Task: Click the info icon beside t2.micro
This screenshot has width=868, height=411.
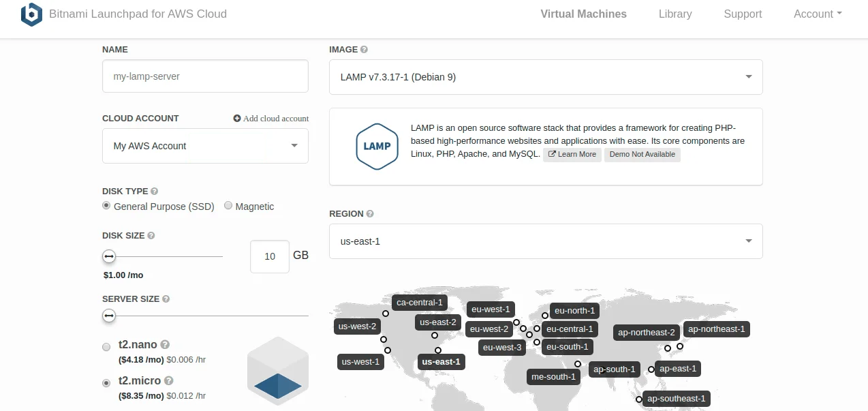Action: click(168, 381)
